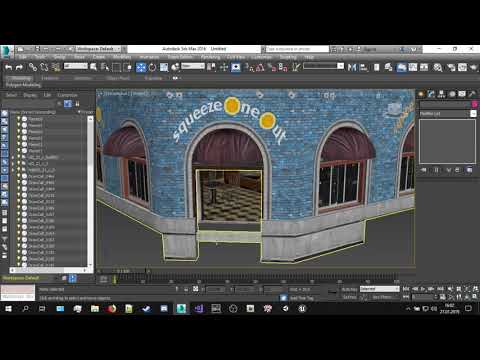480x360 pixels.
Task: Activate the Bind to Space Warp tool
Action: click(x=56, y=67)
